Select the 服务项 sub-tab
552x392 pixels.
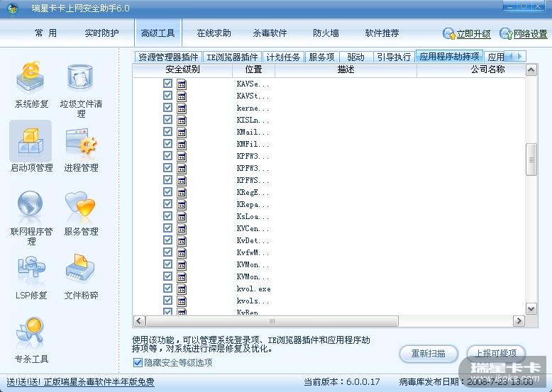[x=321, y=57]
